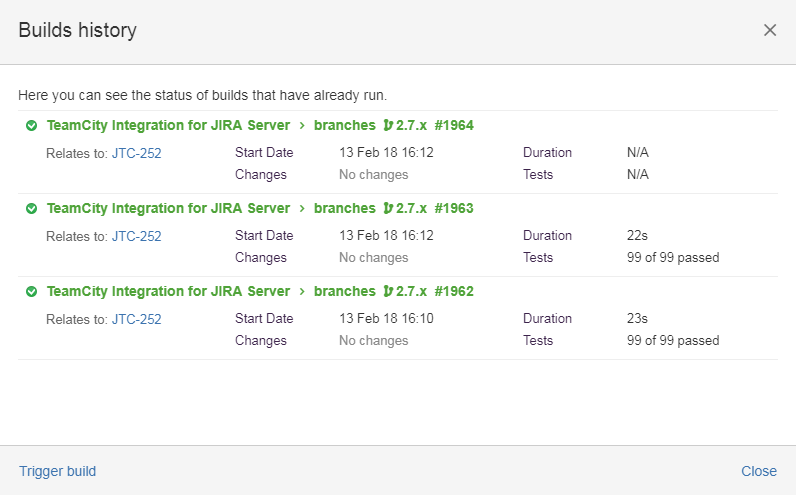
Task: Click the green success icon for build #1964
Action: point(31,126)
